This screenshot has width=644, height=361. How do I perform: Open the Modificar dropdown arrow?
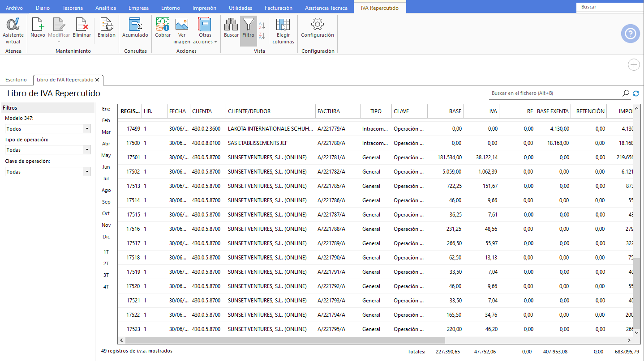[59, 42]
